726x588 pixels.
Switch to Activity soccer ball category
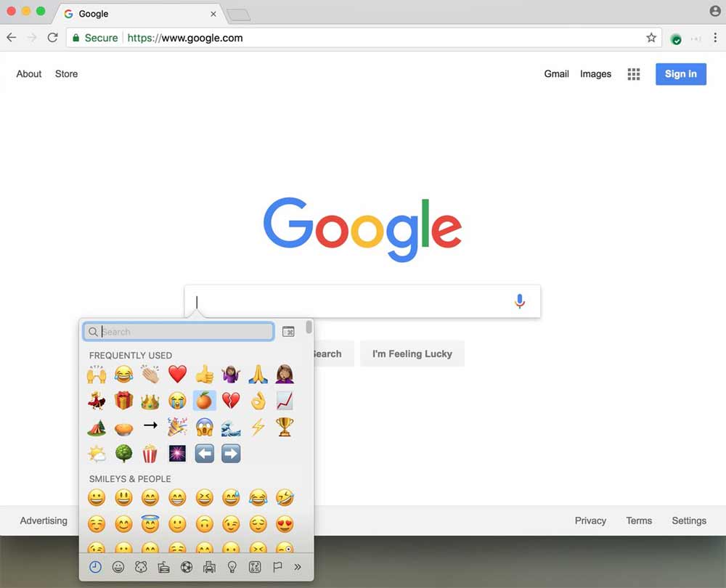pos(187,567)
